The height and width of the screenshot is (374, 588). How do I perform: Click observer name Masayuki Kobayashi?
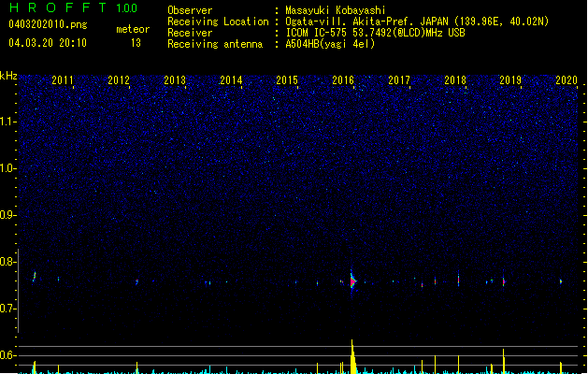(336, 10)
